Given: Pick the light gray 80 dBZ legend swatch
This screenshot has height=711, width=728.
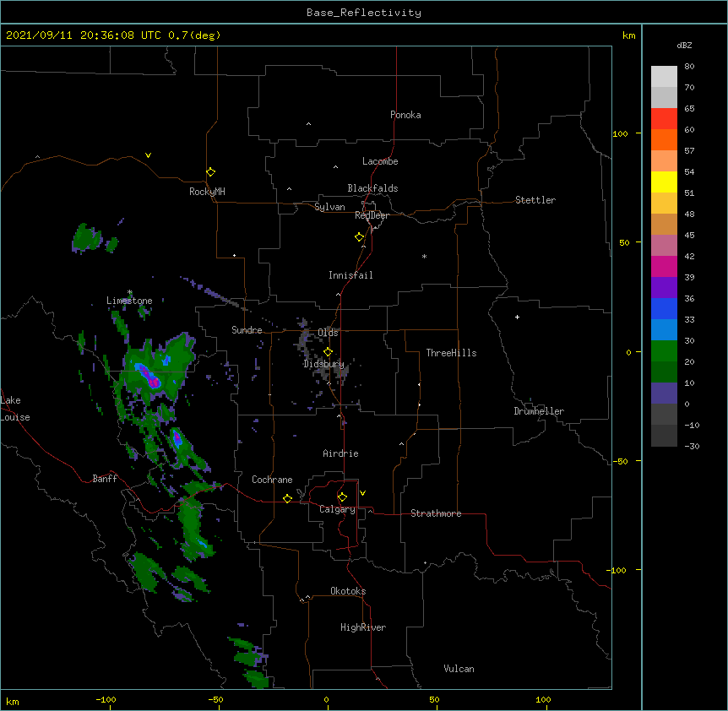Looking at the screenshot, I should click(664, 77).
